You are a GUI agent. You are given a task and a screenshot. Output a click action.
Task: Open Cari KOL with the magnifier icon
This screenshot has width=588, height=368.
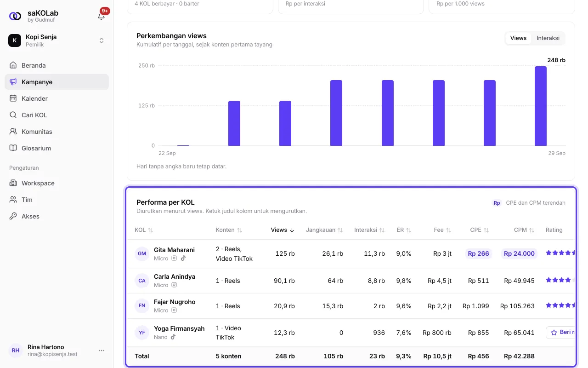coord(13,115)
